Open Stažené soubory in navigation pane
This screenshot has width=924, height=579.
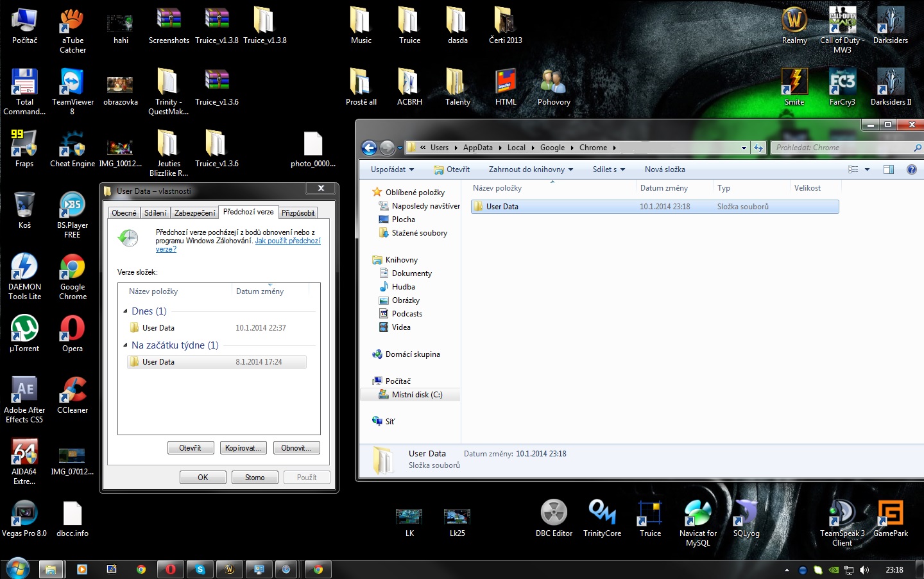click(413, 233)
